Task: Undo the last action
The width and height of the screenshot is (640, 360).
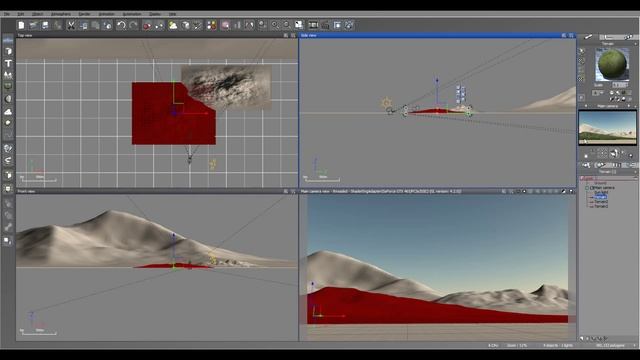Action: (x=121, y=25)
